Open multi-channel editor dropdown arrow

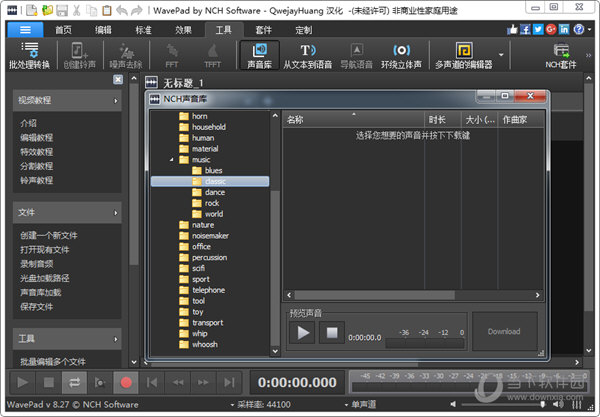tap(501, 55)
